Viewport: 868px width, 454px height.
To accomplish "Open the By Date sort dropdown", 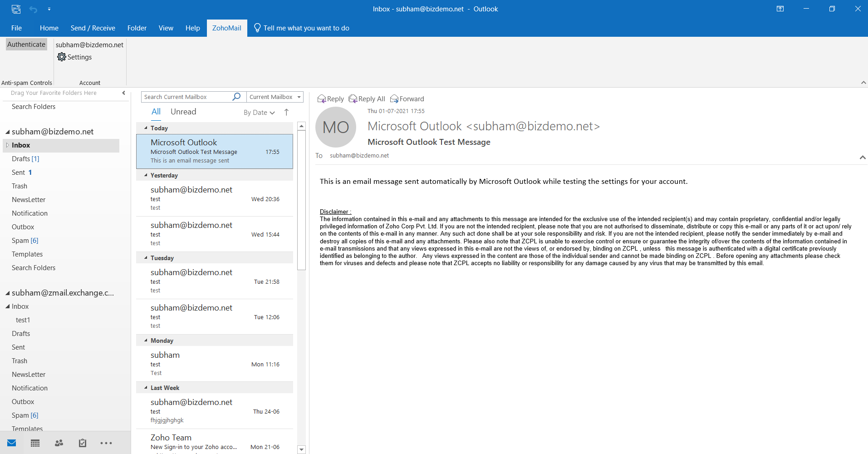I will [x=259, y=113].
